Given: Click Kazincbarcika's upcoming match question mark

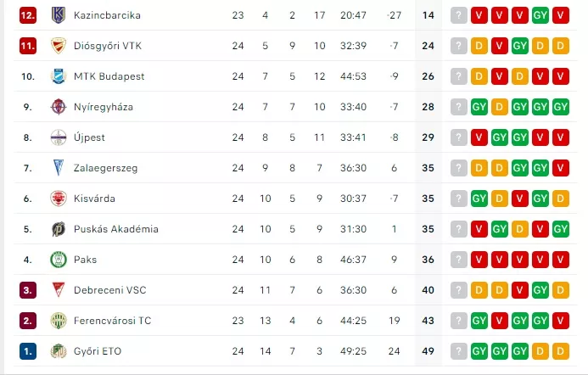Looking at the screenshot, I should [x=459, y=15].
